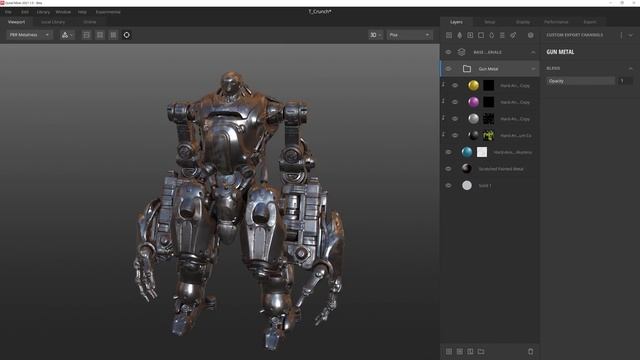Open the Edit menu
The width and height of the screenshot is (640, 360).
click(25, 12)
